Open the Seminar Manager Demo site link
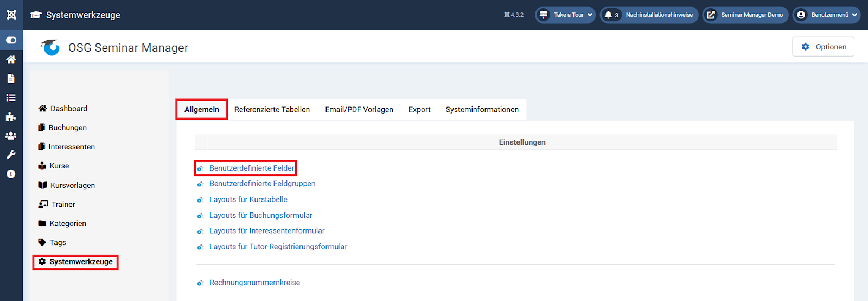The width and height of the screenshot is (868, 301). 746,15
